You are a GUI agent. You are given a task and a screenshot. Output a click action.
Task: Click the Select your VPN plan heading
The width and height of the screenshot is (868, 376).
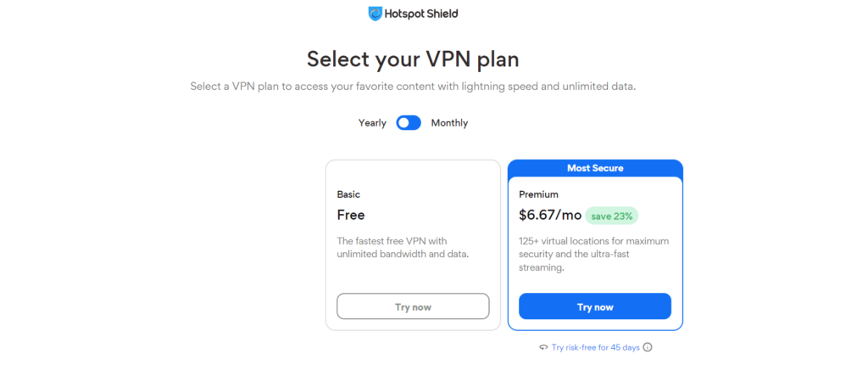(413, 59)
